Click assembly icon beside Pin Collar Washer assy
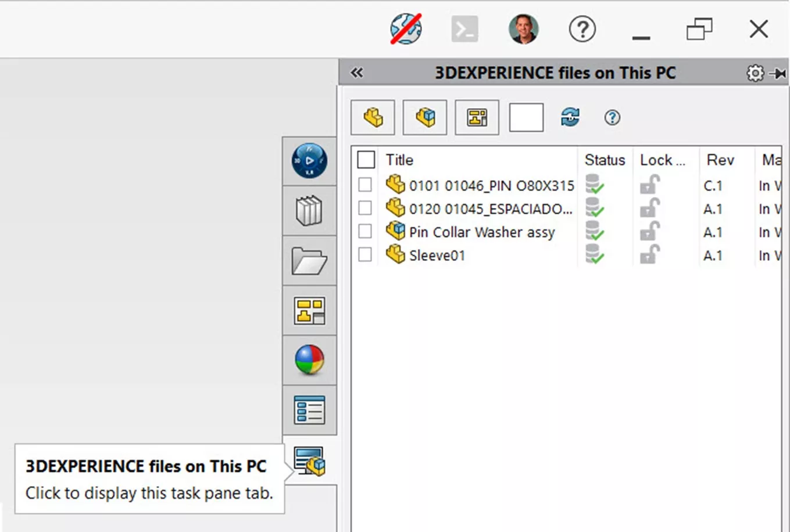 395,231
